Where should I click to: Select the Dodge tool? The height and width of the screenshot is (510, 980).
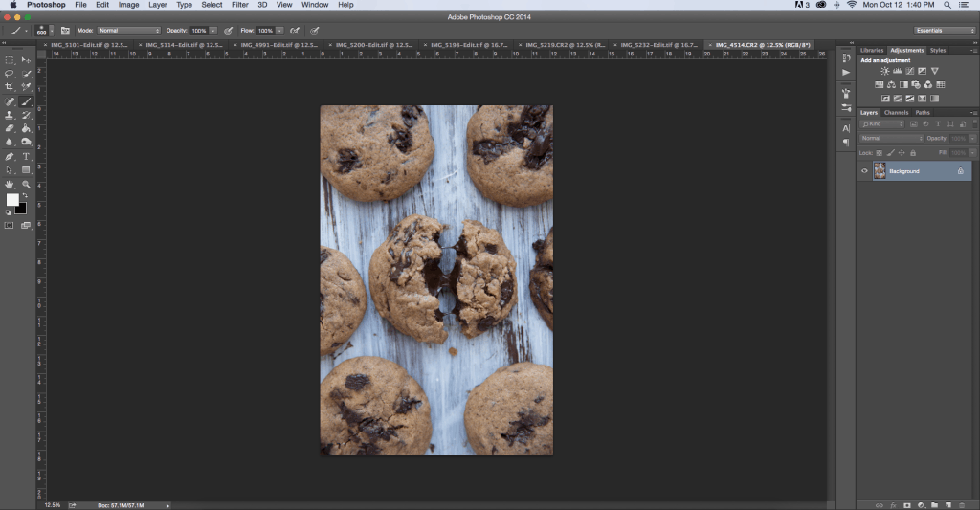26,142
